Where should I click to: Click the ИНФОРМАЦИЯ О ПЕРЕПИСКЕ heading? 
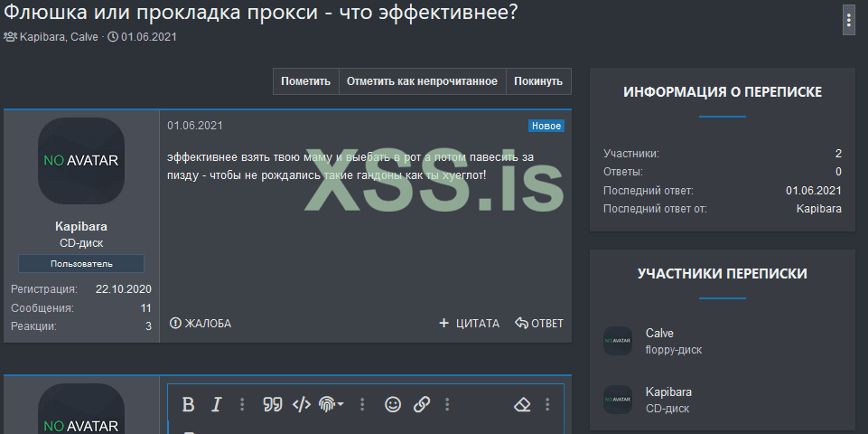click(x=723, y=92)
